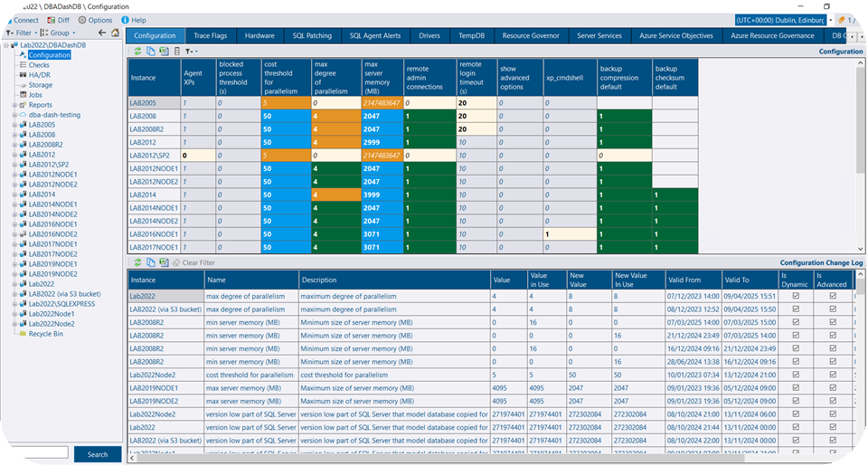868x466 pixels.
Task: Open the SQL Patching tab
Action: [312, 35]
